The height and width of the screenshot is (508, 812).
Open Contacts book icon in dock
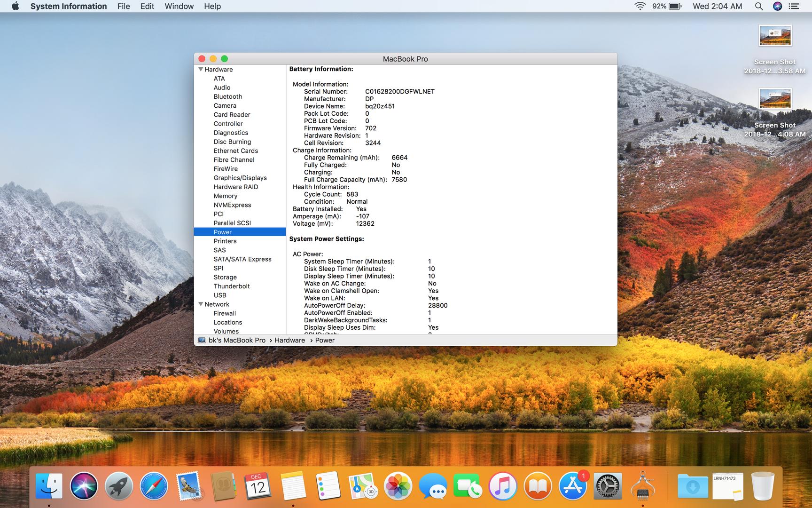pyautogui.click(x=224, y=486)
